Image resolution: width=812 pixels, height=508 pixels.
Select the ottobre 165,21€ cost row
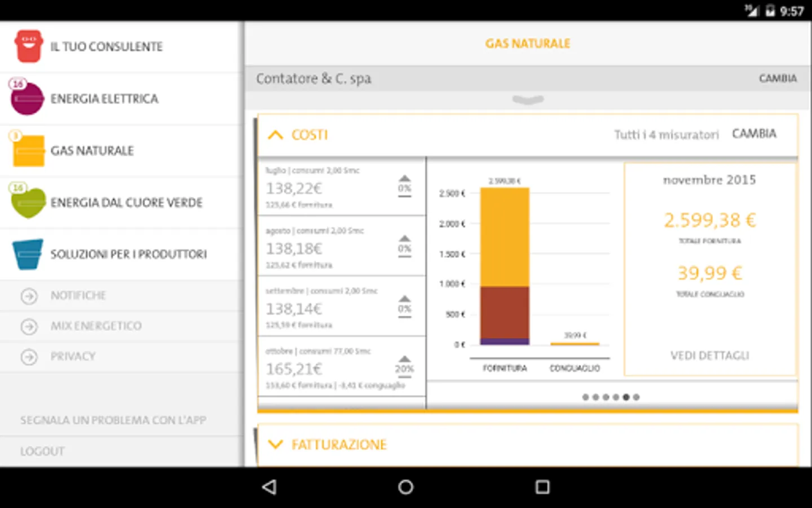[342, 367]
